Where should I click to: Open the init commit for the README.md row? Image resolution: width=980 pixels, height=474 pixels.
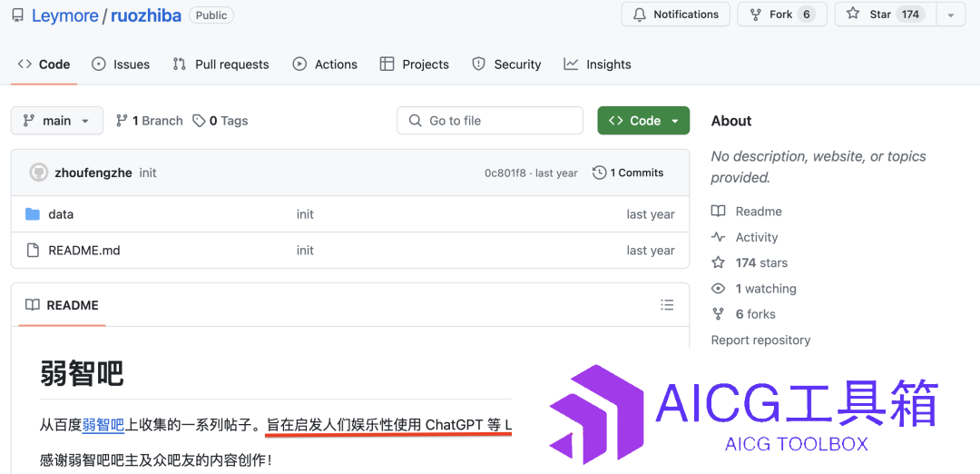[x=305, y=251]
